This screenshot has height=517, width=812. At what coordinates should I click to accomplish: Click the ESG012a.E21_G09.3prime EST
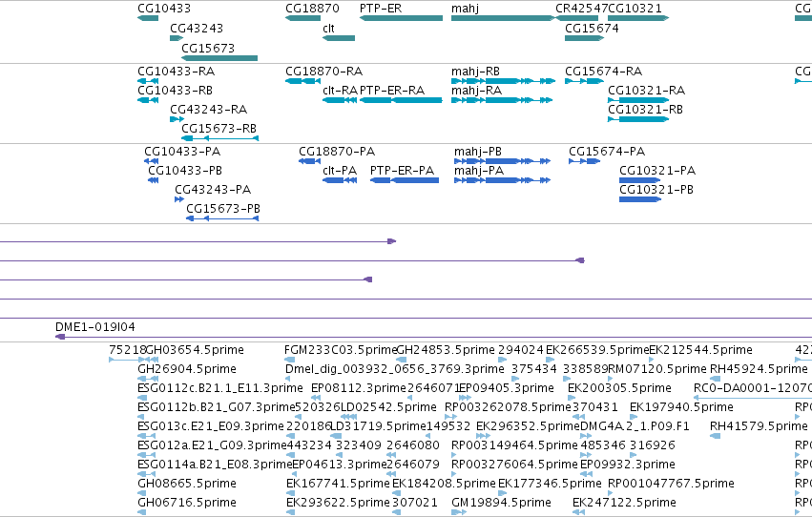tap(213, 445)
